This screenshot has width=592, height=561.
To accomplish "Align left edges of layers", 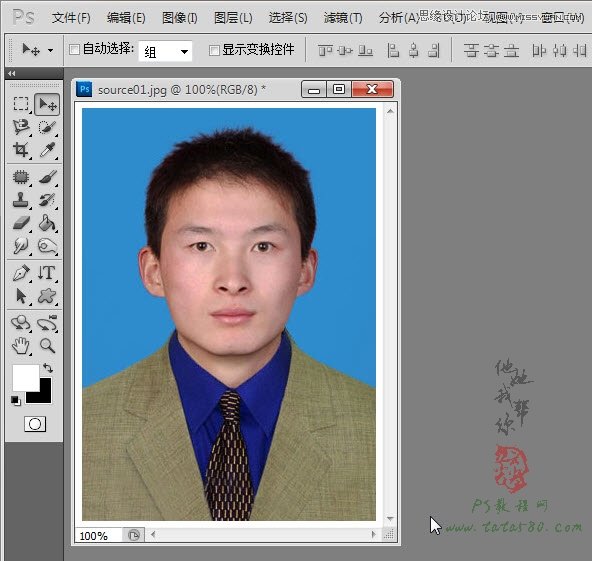I will pos(393,50).
